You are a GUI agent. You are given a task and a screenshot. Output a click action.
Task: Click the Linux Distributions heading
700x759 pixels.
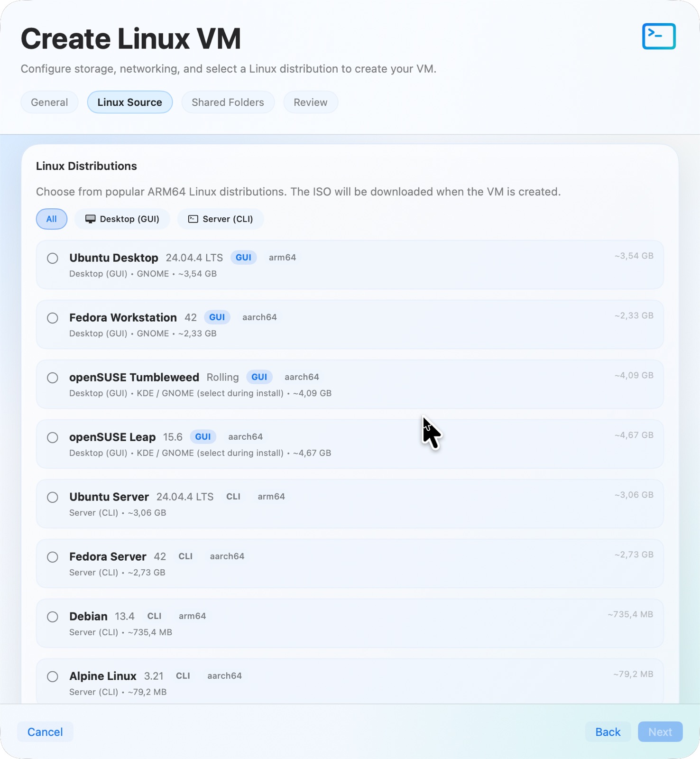pyautogui.click(x=86, y=166)
